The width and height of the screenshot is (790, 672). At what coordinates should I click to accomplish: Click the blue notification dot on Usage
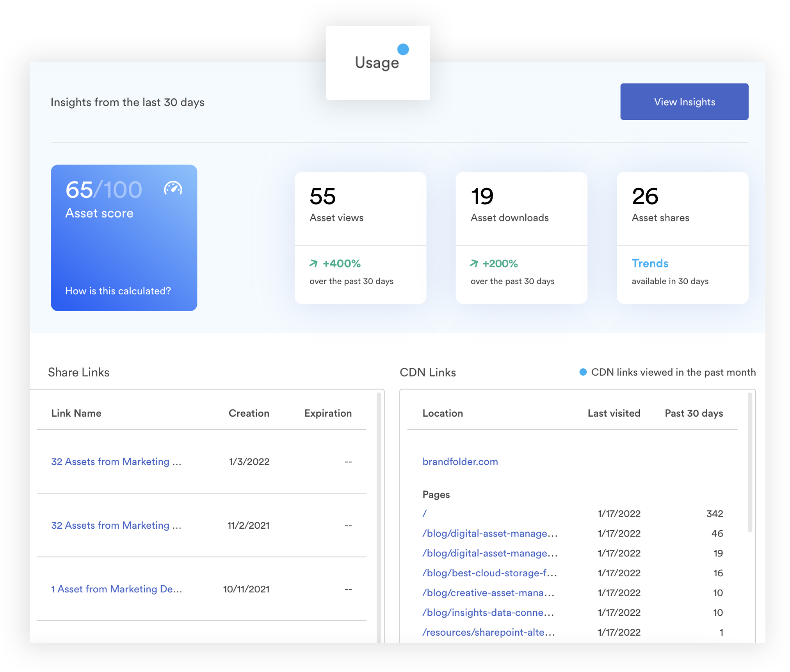pos(403,49)
